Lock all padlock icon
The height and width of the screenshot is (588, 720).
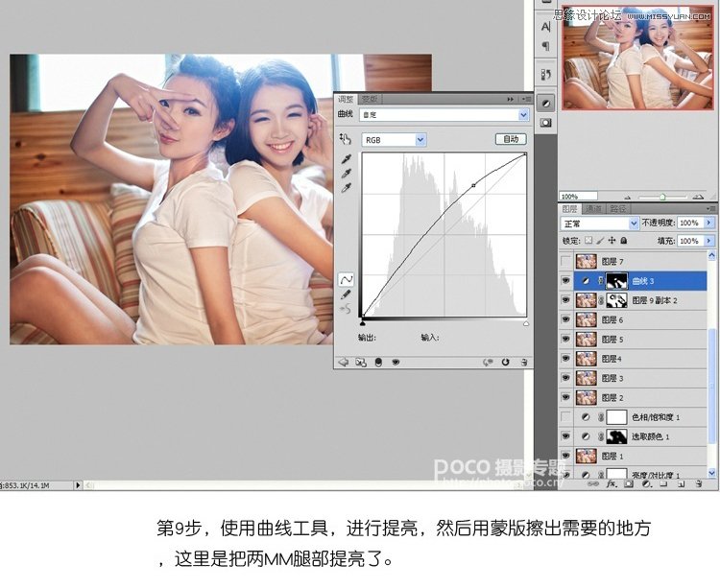point(624,241)
